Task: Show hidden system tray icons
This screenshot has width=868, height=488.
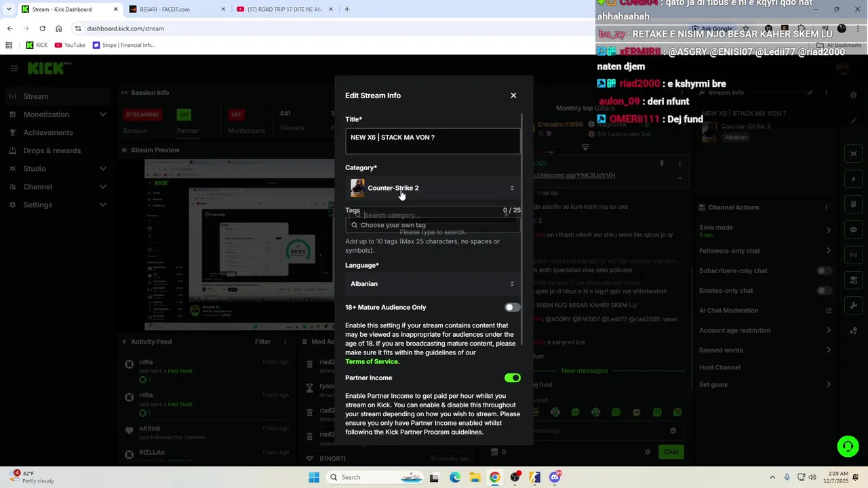Action: coord(772,477)
